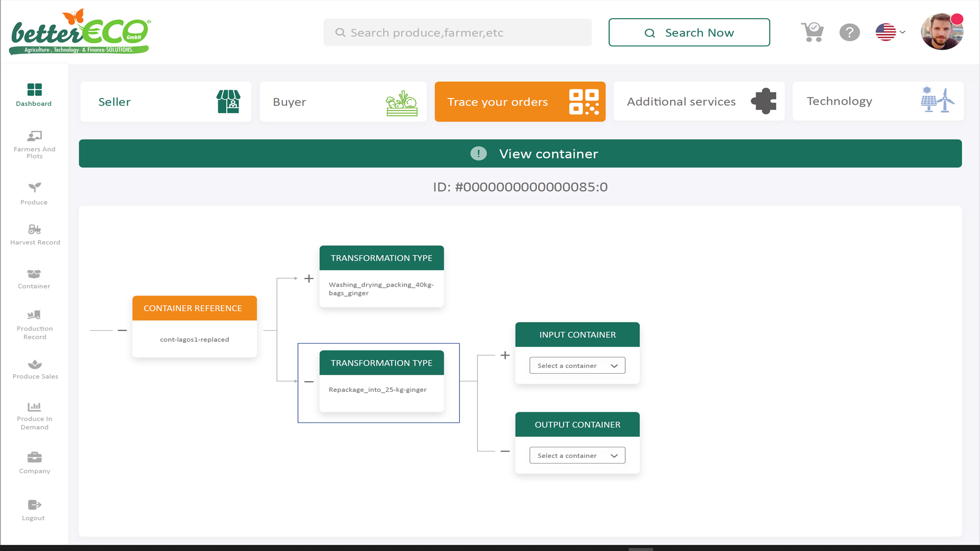Screen dimensions: 980x551
Task: Open Farmers And Plots section
Action: [34, 144]
